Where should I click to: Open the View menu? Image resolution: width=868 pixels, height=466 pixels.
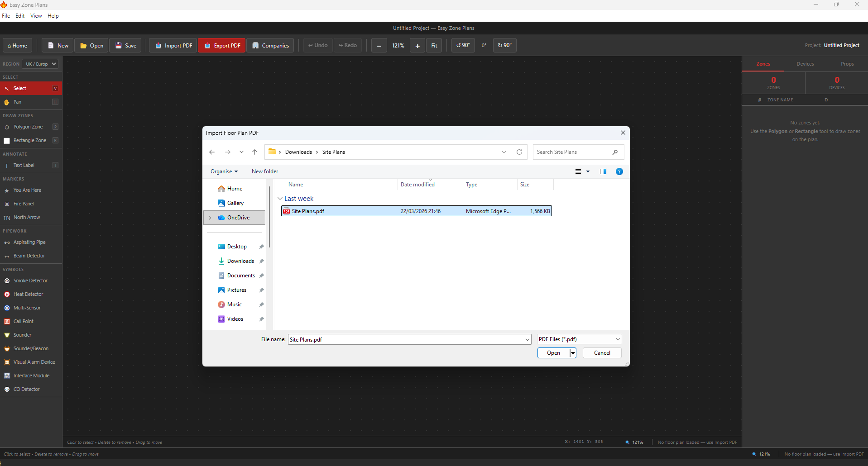(36, 16)
